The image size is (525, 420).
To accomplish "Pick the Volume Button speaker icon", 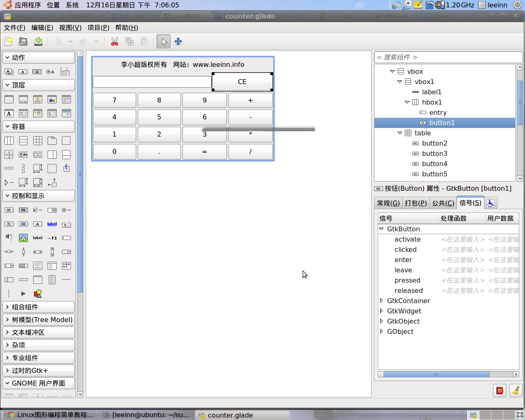I will coord(9,238).
